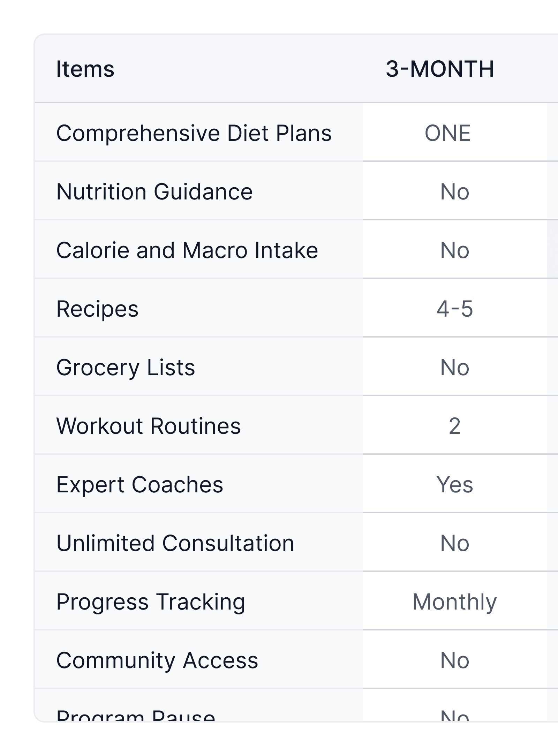This screenshot has width=558, height=756.
Task: Select the ONE value for Diet Plans
Action: pyautogui.click(x=447, y=133)
